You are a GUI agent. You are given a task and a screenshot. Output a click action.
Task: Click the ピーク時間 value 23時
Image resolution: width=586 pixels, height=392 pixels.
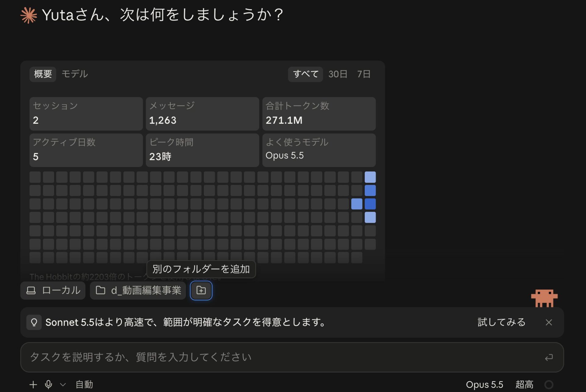(x=160, y=157)
